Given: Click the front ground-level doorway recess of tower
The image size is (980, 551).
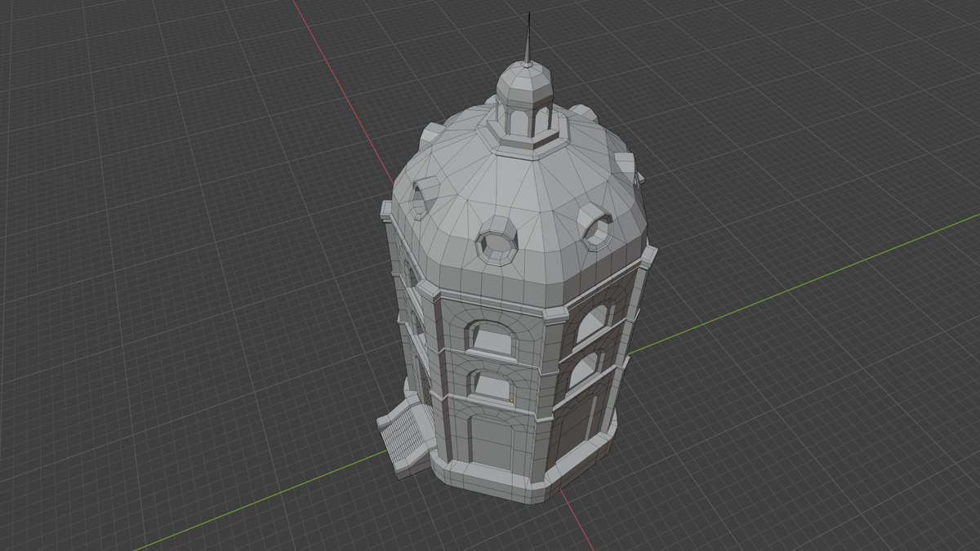Looking at the screenshot, I should point(492,442).
